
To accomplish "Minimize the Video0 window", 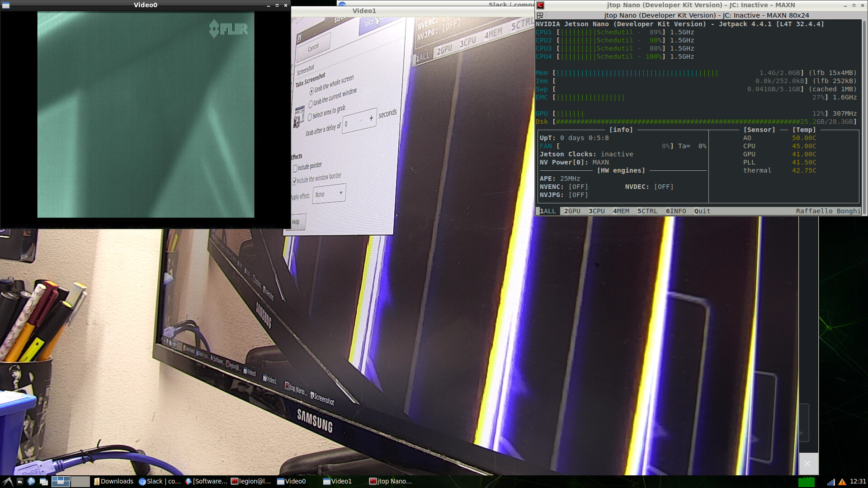I will tap(269, 5).
